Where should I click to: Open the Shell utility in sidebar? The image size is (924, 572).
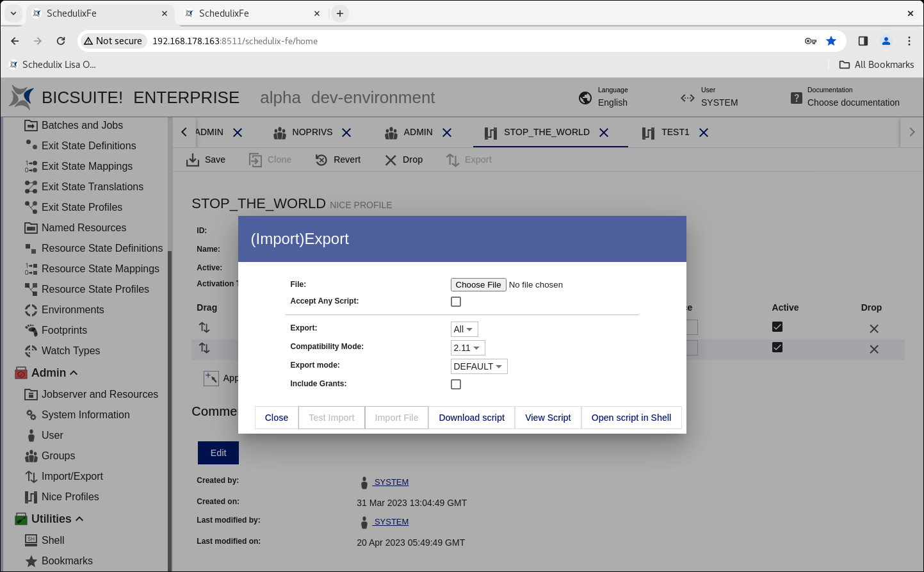[53, 541]
